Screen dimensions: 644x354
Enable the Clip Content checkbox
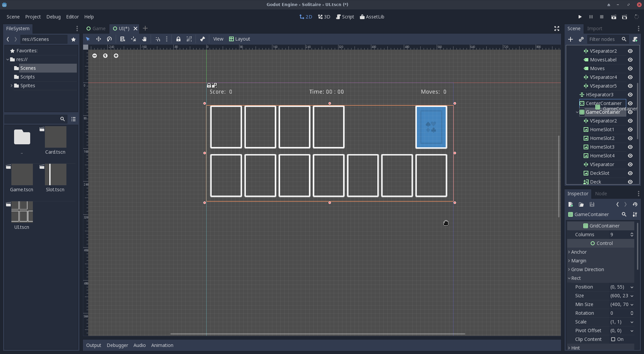[x=613, y=339]
